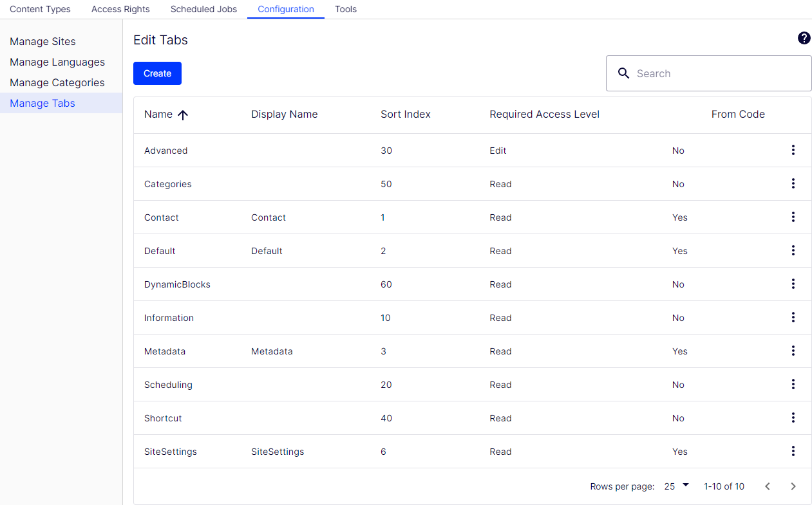
Task: Click Default in the Name column
Action: click(x=160, y=251)
